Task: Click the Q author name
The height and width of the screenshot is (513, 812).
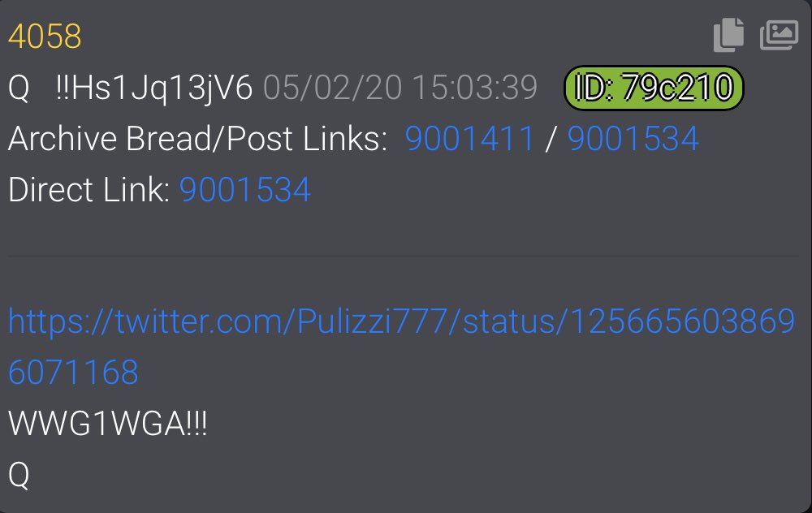Action: pyautogui.click(x=19, y=88)
